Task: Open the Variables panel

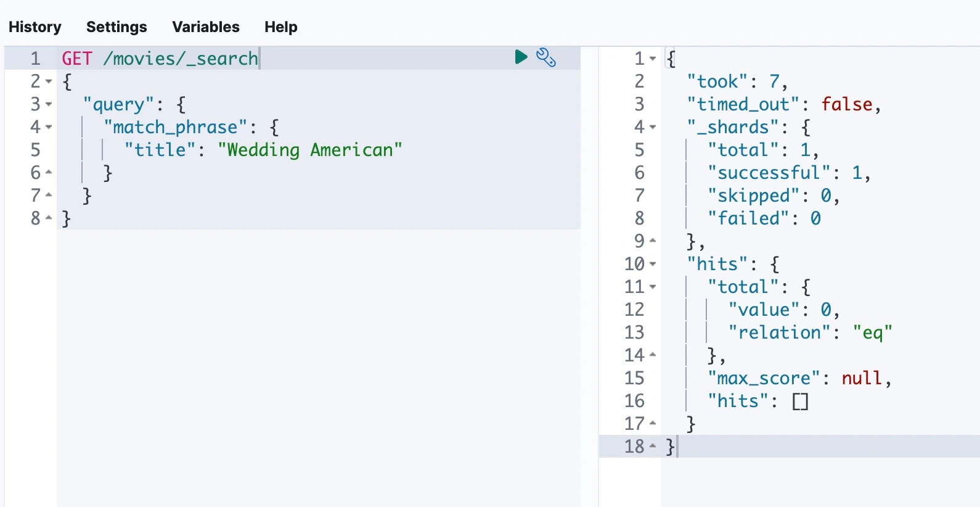Action: (206, 27)
